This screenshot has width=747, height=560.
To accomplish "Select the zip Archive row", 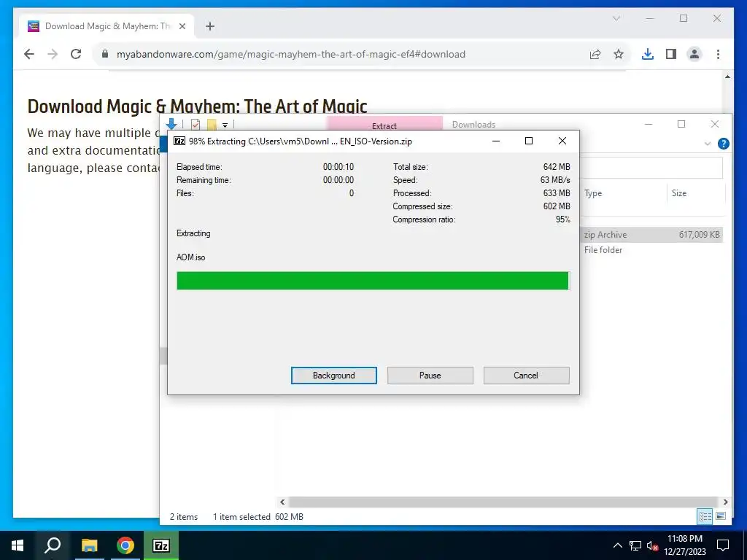I will click(651, 234).
